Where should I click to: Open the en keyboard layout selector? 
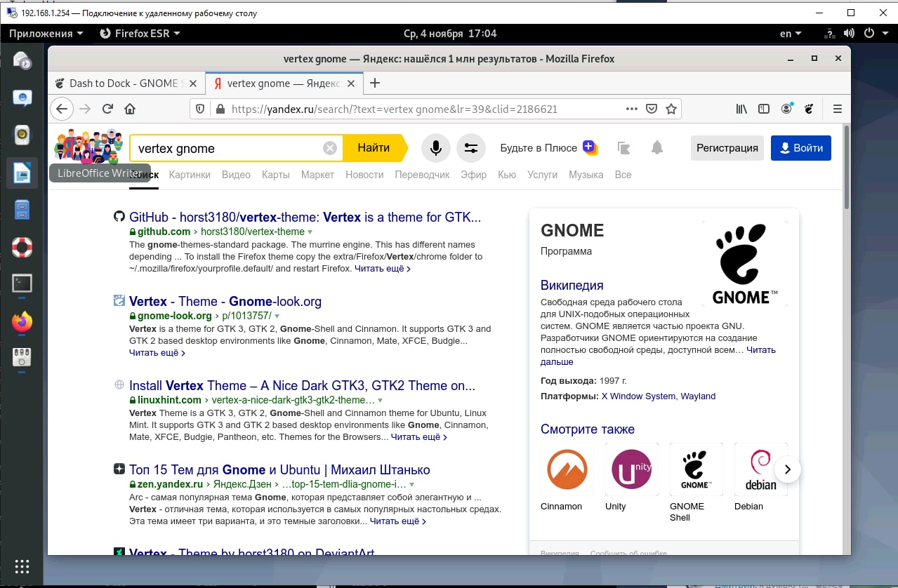[x=791, y=33]
